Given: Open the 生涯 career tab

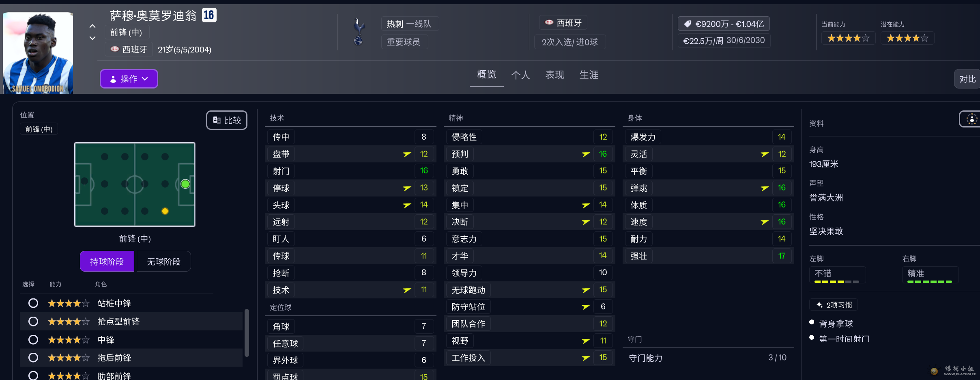Looking at the screenshot, I should click(589, 75).
